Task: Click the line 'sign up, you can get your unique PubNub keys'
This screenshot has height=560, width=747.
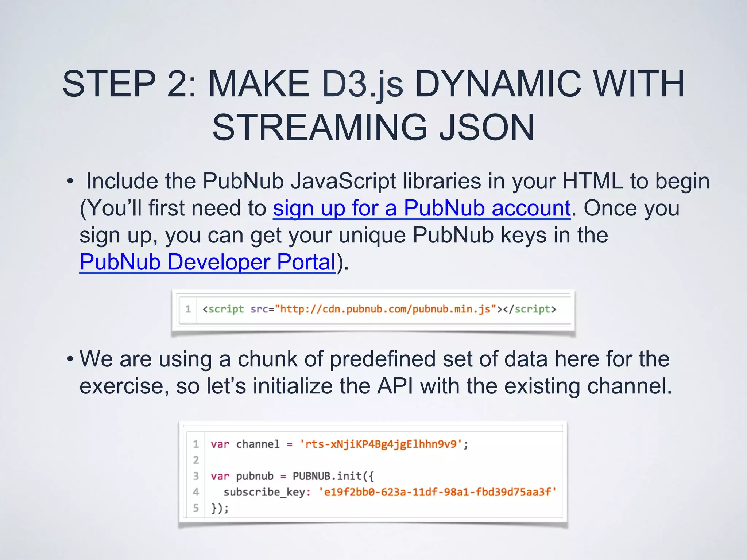Action: pos(344,235)
